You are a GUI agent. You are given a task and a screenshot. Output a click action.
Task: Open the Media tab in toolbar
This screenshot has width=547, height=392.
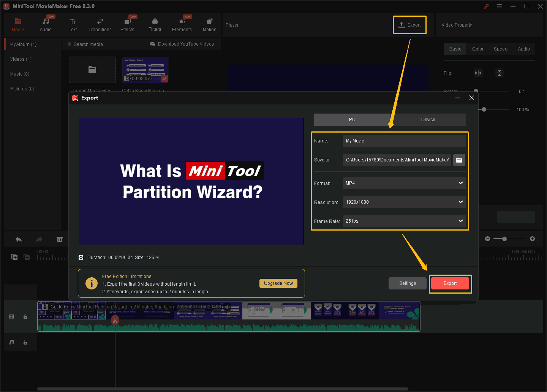(18, 25)
